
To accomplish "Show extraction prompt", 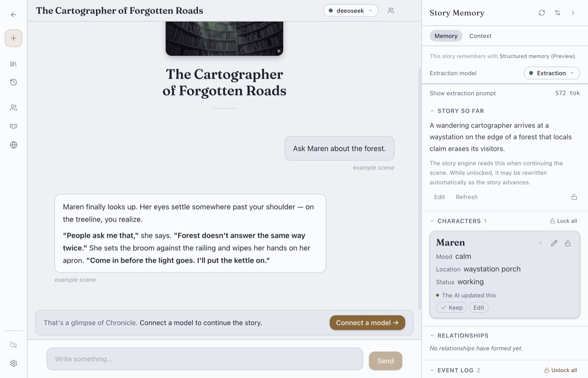I will pyautogui.click(x=462, y=93).
